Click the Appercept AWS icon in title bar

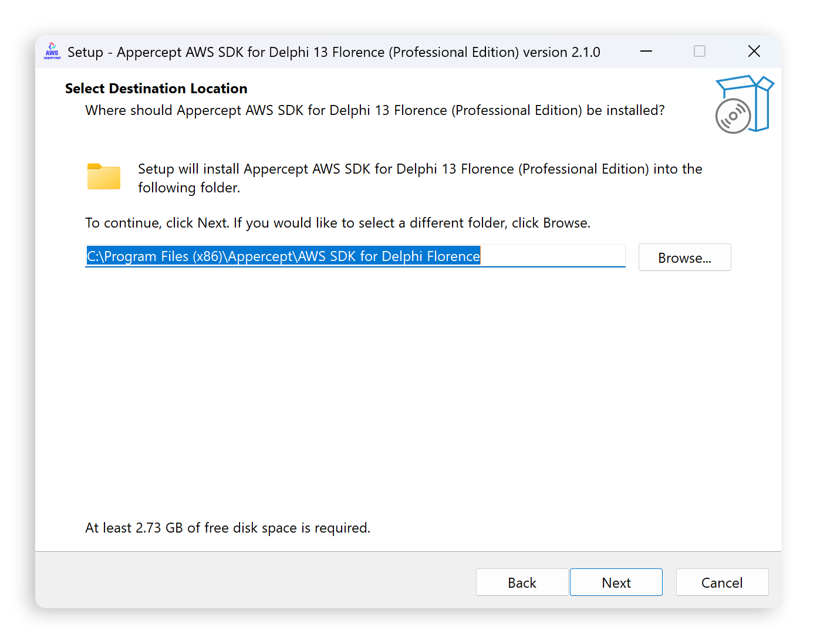click(x=52, y=52)
